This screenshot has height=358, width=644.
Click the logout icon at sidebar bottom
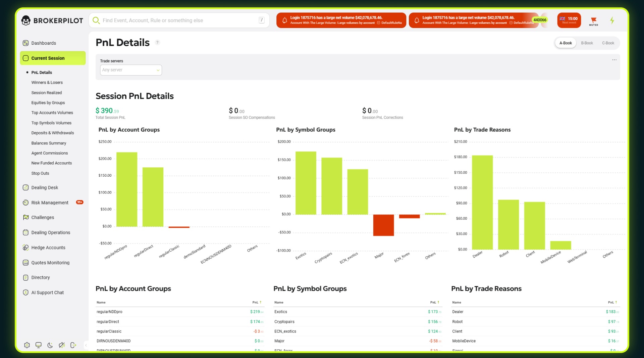pos(73,345)
